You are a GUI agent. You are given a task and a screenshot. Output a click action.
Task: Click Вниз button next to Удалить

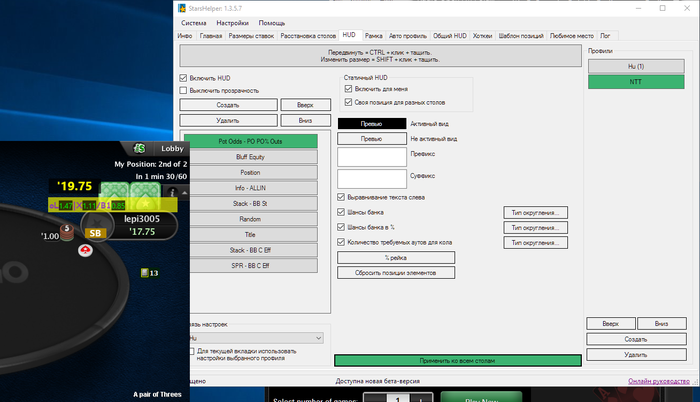(305, 121)
